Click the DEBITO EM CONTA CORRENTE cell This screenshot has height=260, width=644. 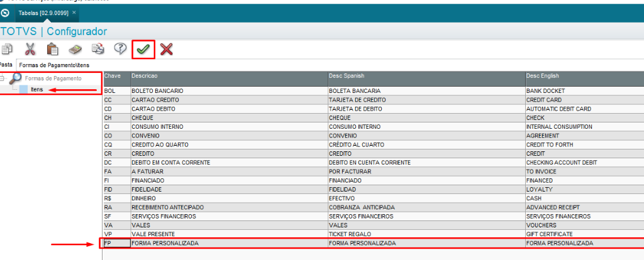tap(229, 163)
